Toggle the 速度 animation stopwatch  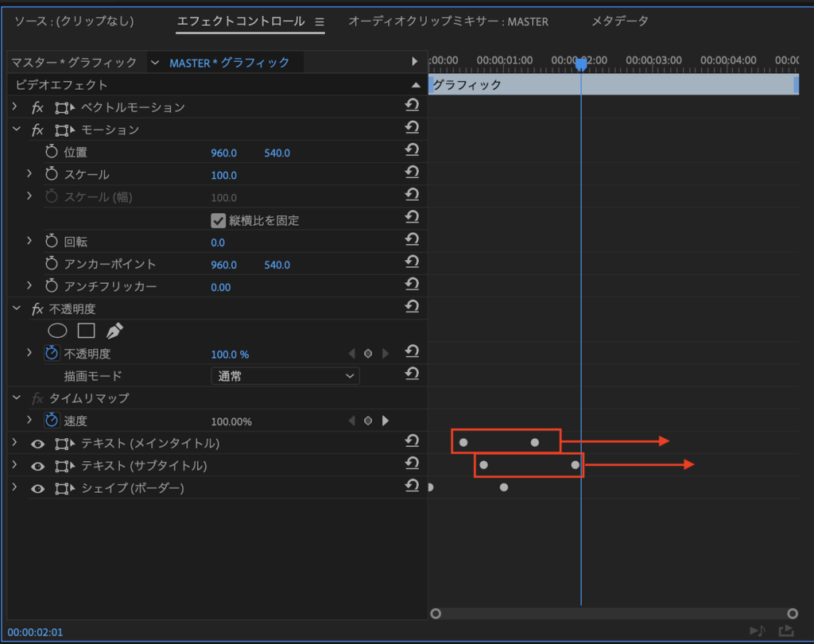pyautogui.click(x=52, y=420)
